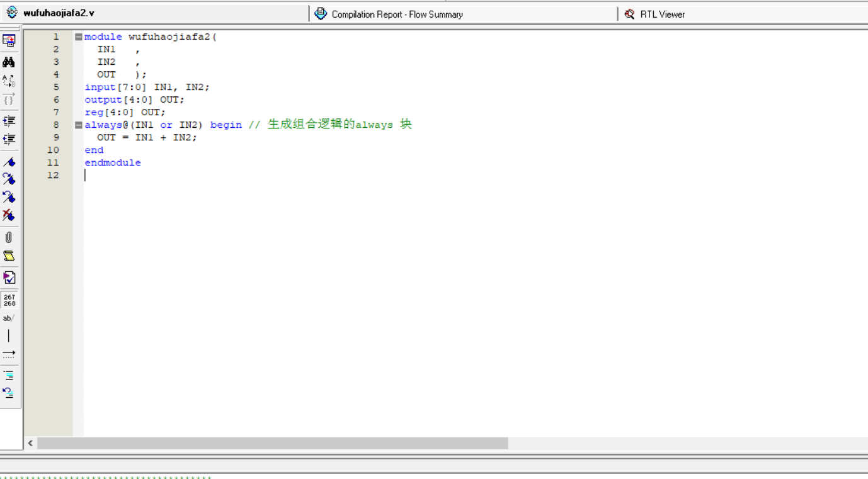Click the Compilation Report tab icon

point(321,13)
